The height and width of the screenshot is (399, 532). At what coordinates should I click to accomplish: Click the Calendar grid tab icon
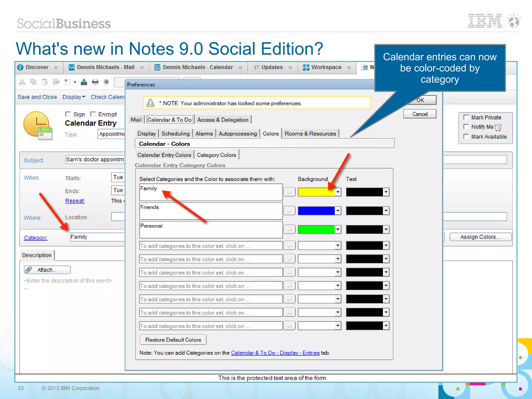157,67
